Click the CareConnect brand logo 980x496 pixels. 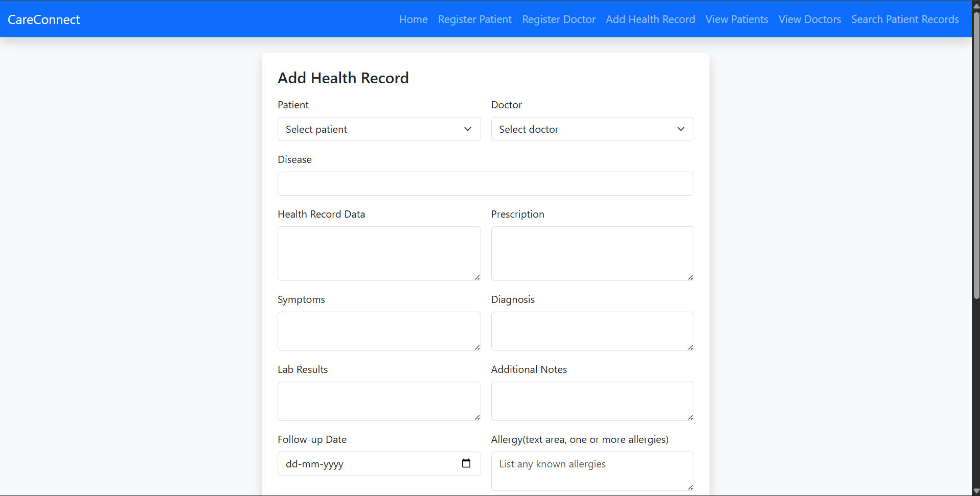click(x=44, y=19)
